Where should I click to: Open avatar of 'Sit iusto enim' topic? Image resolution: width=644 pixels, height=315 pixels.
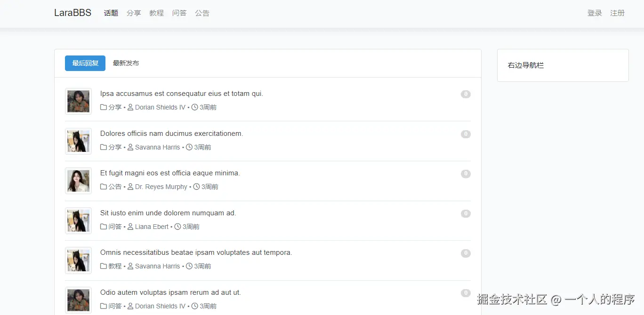[78, 220]
